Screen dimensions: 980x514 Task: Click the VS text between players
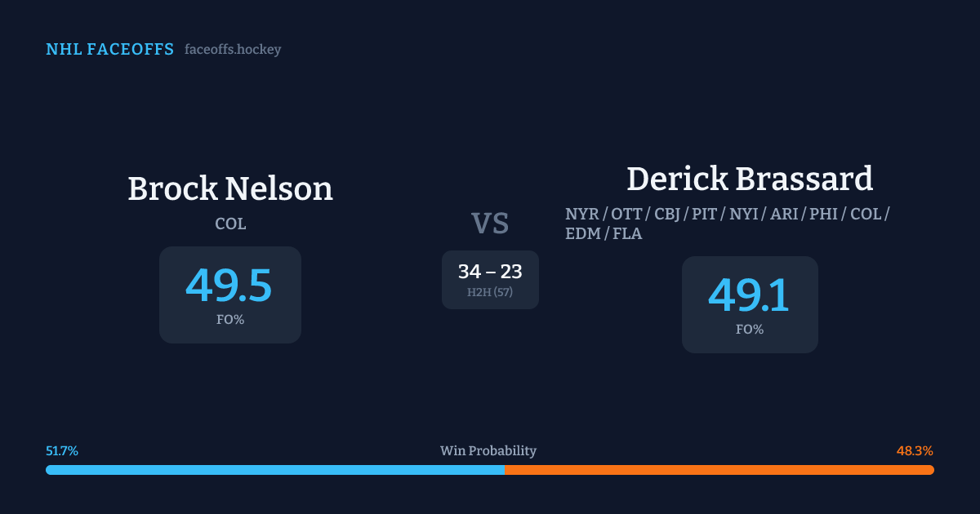(490, 224)
